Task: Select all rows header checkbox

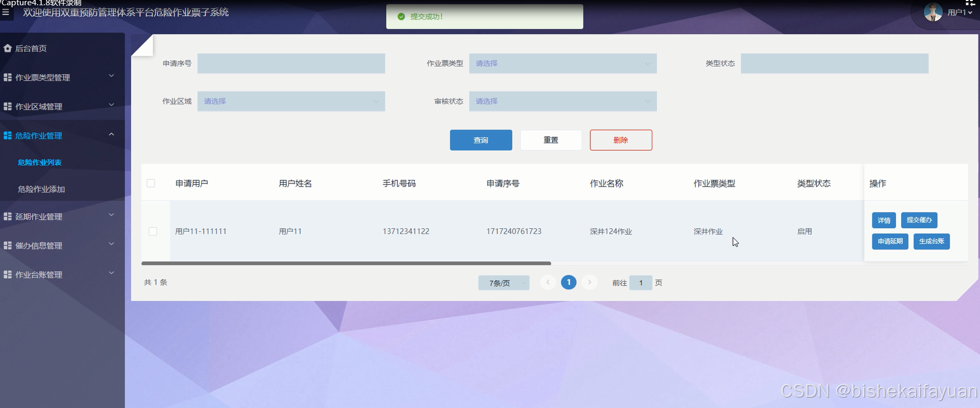Action: tap(151, 183)
